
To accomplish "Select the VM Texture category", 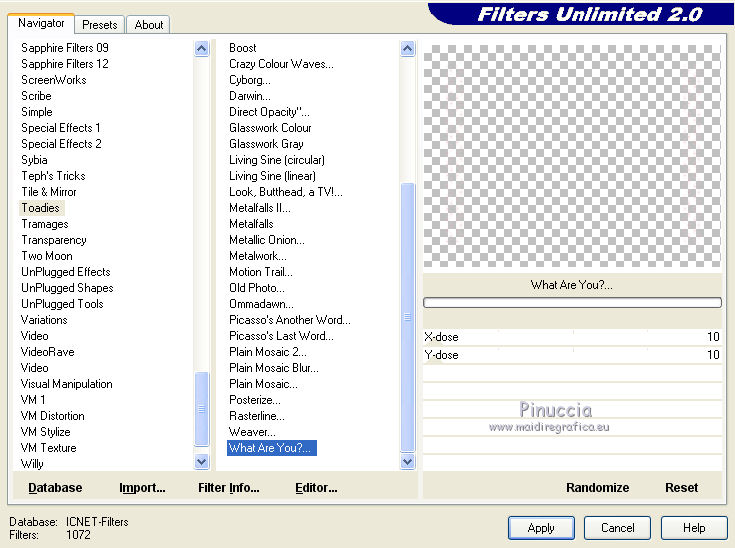I will point(48,448).
